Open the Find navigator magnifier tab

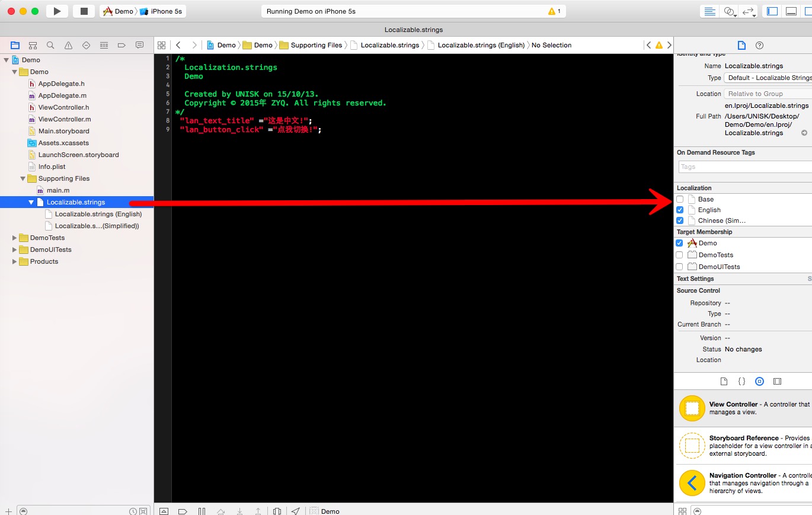50,45
